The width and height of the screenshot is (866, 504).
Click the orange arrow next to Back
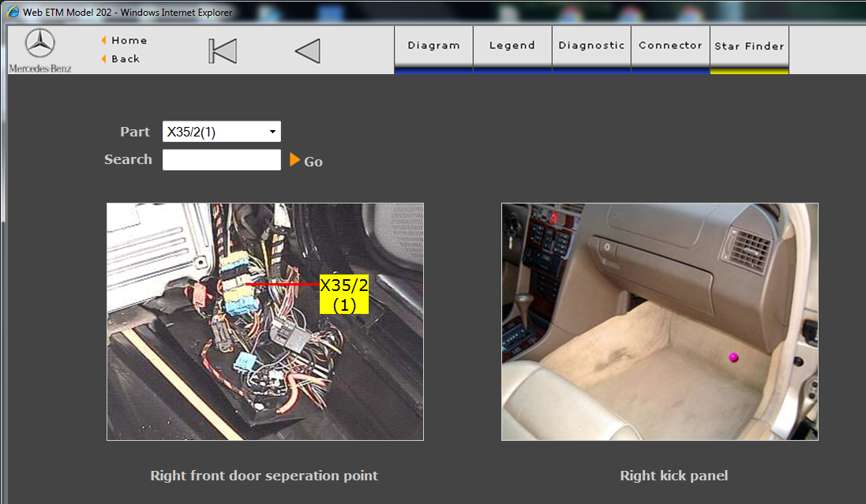click(104, 58)
